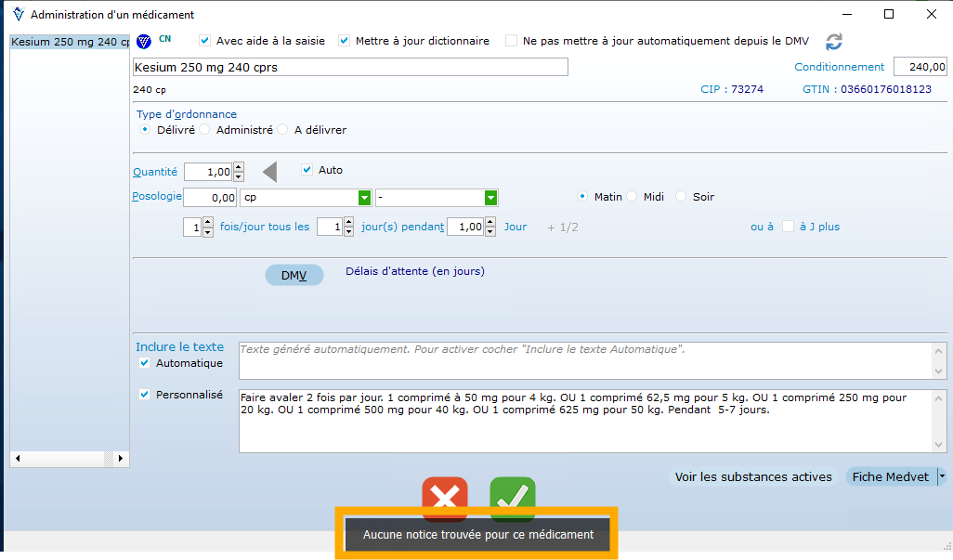Viewport: 953px width, 560px height.
Task: Click the blue V logo icon beside CN
Action: tap(144, 41)
